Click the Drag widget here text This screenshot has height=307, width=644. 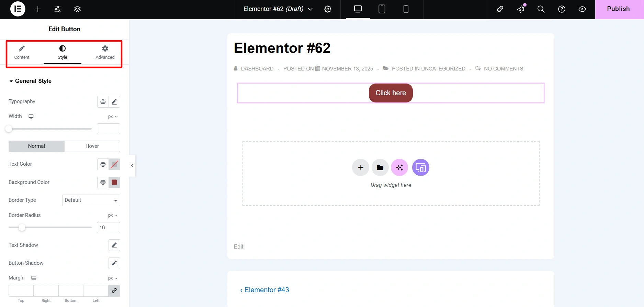391,185
